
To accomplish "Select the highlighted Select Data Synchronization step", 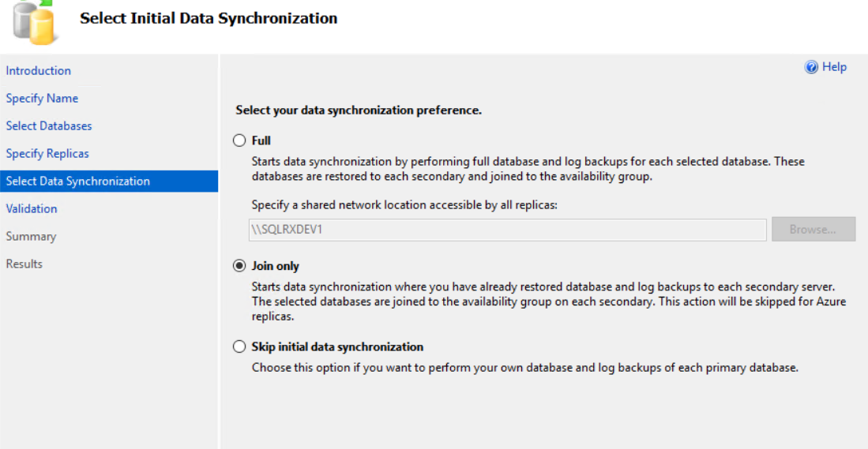I will tap(109, 181).
